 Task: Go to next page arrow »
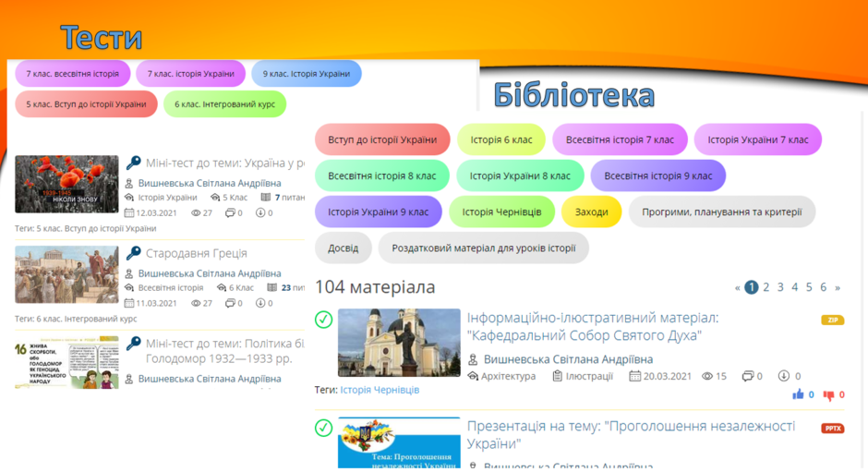point(838,287)
